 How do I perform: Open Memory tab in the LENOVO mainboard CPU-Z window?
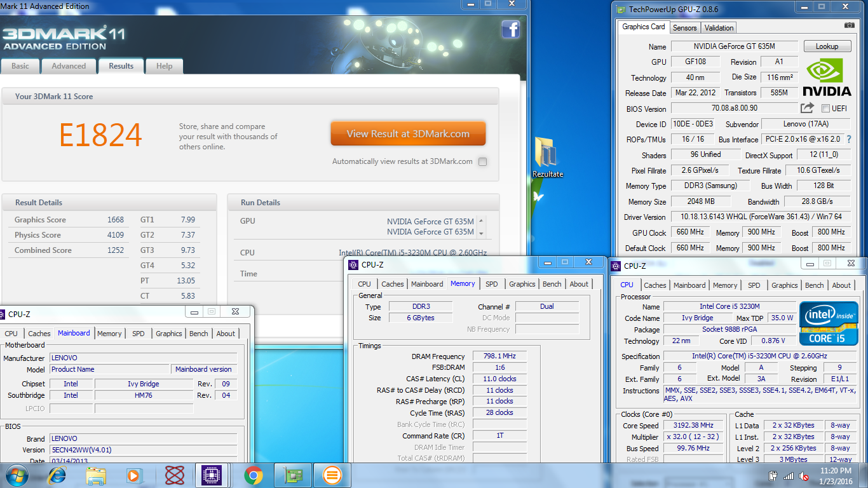(x=109, y=334)
